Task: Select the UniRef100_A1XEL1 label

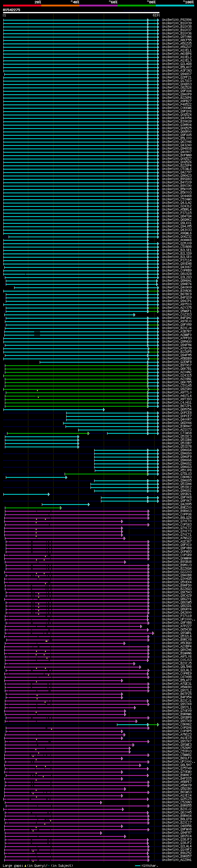Action: click(177, 50)
